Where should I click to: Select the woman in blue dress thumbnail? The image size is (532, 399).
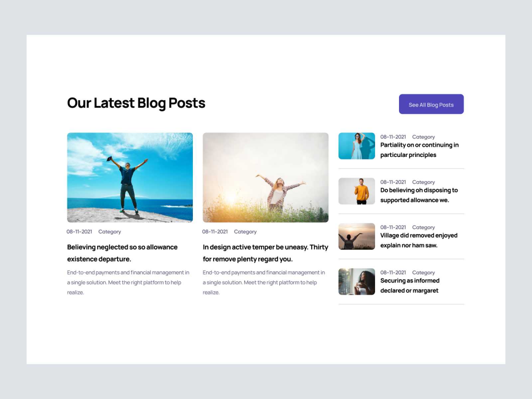(357, 146)
